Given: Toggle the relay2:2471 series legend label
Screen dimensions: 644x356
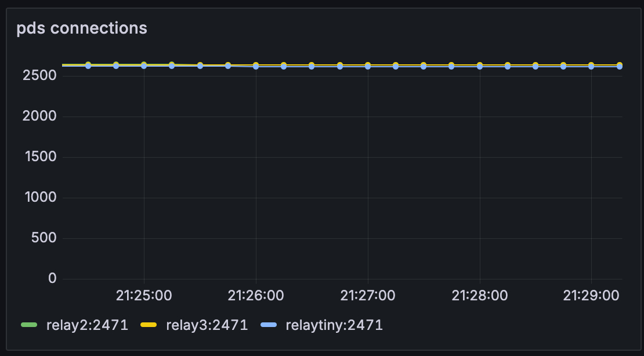Looking at the screenshot, I should click(87, 325).
